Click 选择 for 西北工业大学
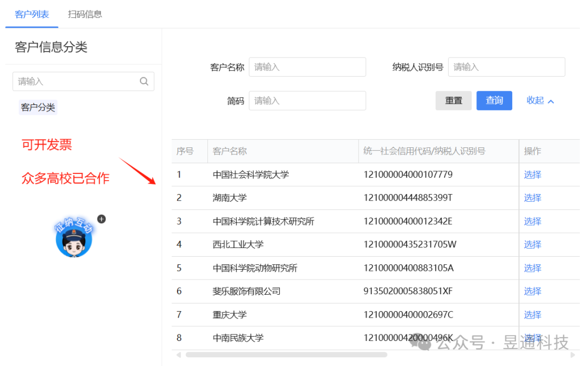 532,245
